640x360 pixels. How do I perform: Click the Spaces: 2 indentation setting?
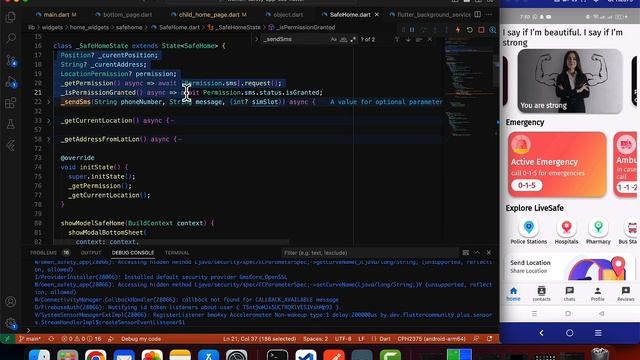point(315,339)
